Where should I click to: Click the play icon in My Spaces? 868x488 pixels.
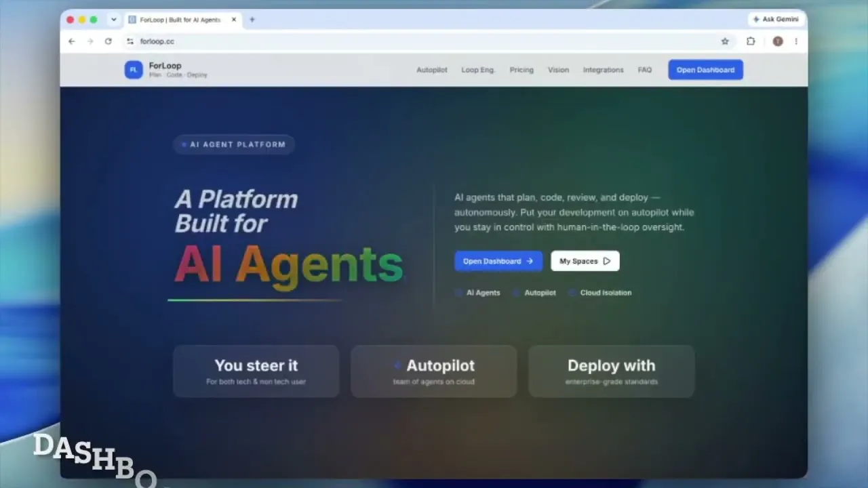point(607,261)
